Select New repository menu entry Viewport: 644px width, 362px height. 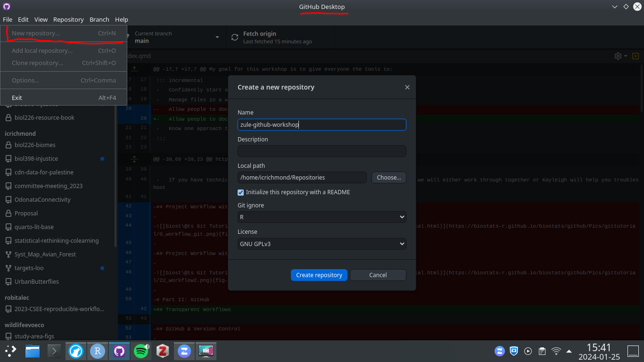point(36,33)
